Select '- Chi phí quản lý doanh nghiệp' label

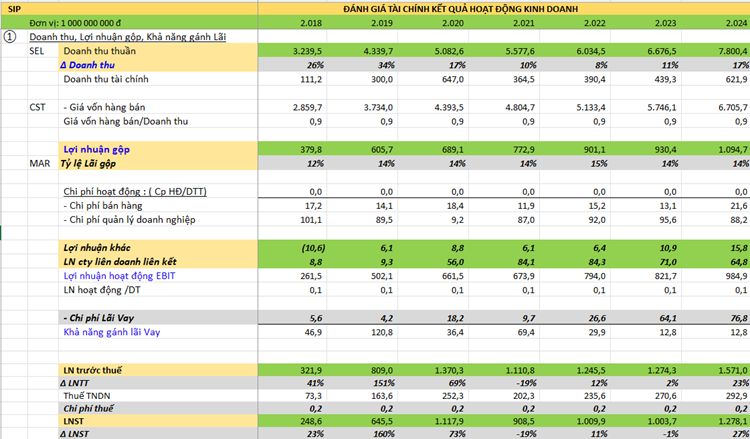point(129,220)
